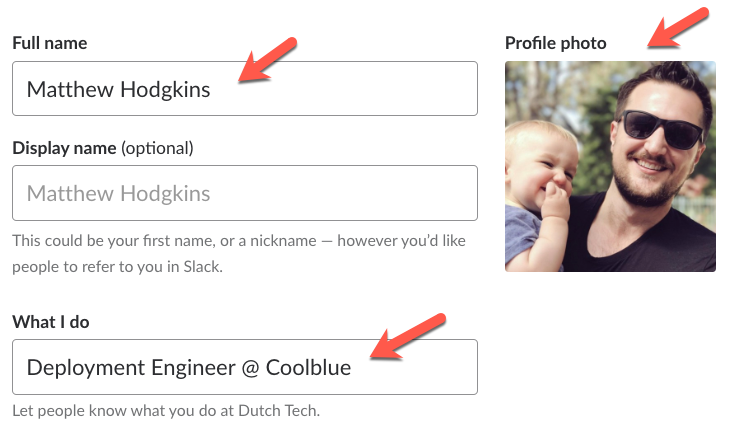Click the word "Coolblue" in the job field
Image resolution: width=739 pixels, height=424 pixels.
point(309,367)
